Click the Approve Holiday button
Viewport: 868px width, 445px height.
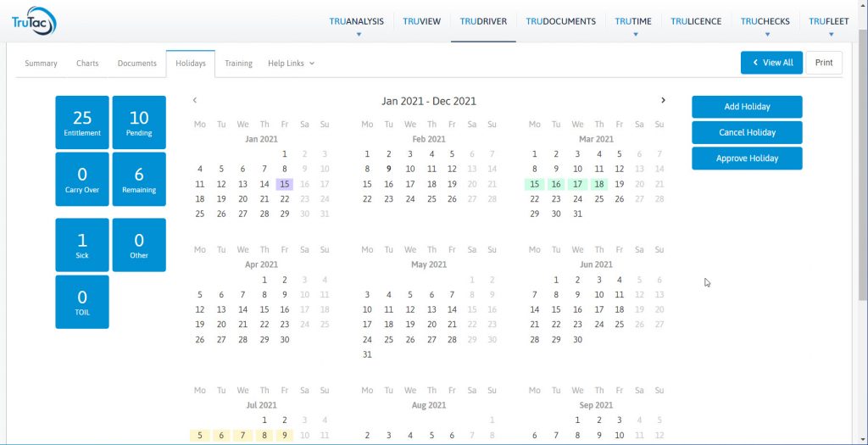pos(747,159)
